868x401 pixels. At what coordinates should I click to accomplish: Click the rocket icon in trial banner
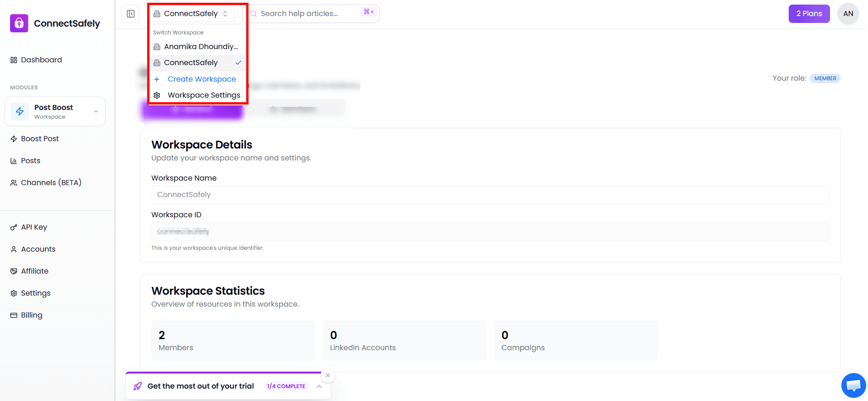point(138,386)
